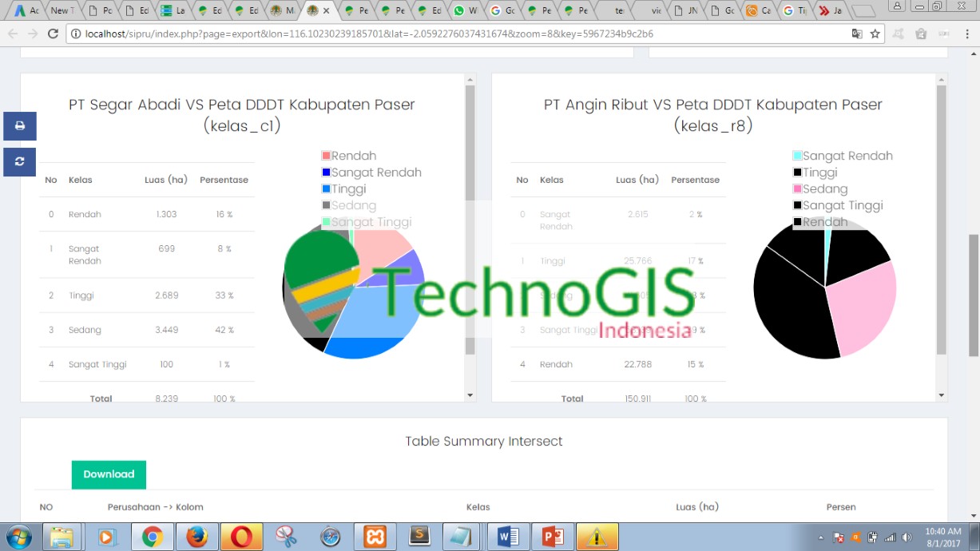The height and width of the screenshot is (551, 980).
Task: Open the clock showing 10:40 AM
Action: [x=943, y=537]
